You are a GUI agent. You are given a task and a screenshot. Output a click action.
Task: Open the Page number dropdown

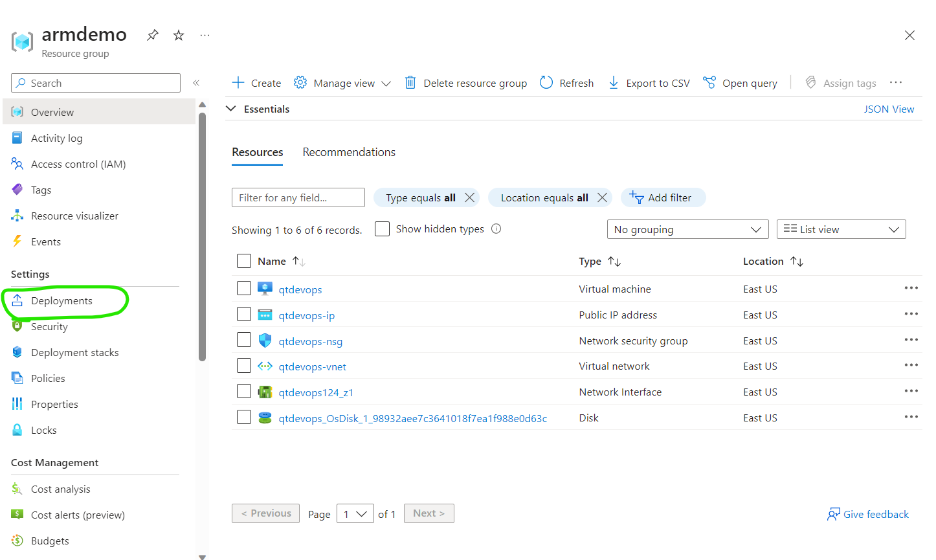point(355,513)
